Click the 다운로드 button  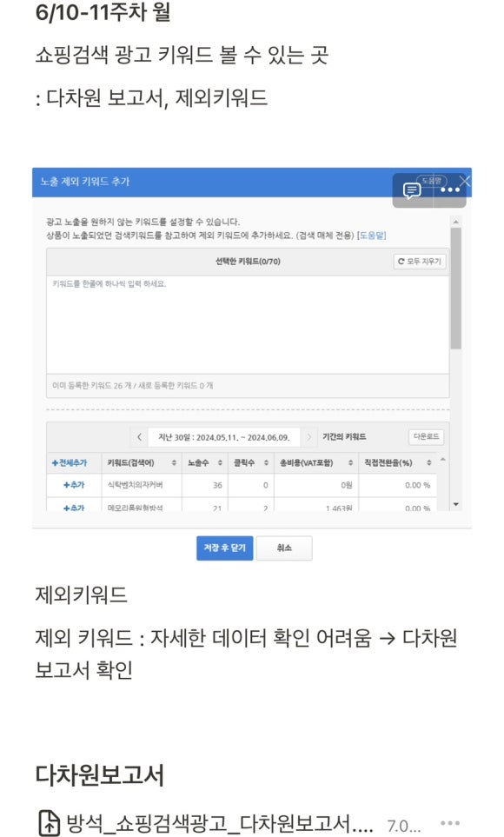pos(426,436)
